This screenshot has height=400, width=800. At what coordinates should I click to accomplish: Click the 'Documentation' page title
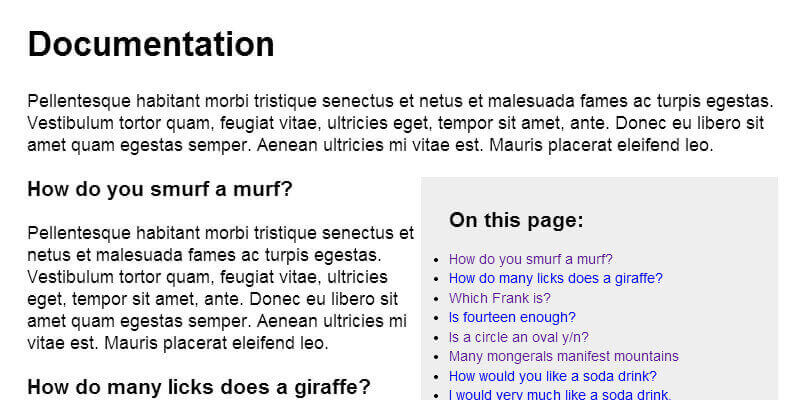(x=151, y=45)
